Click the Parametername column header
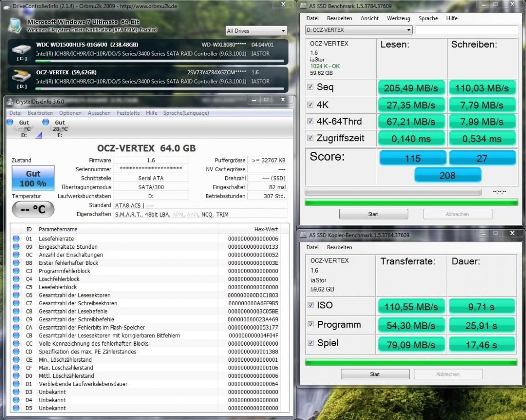This screenshot has width=526, height=420. (x=127, y=230)
